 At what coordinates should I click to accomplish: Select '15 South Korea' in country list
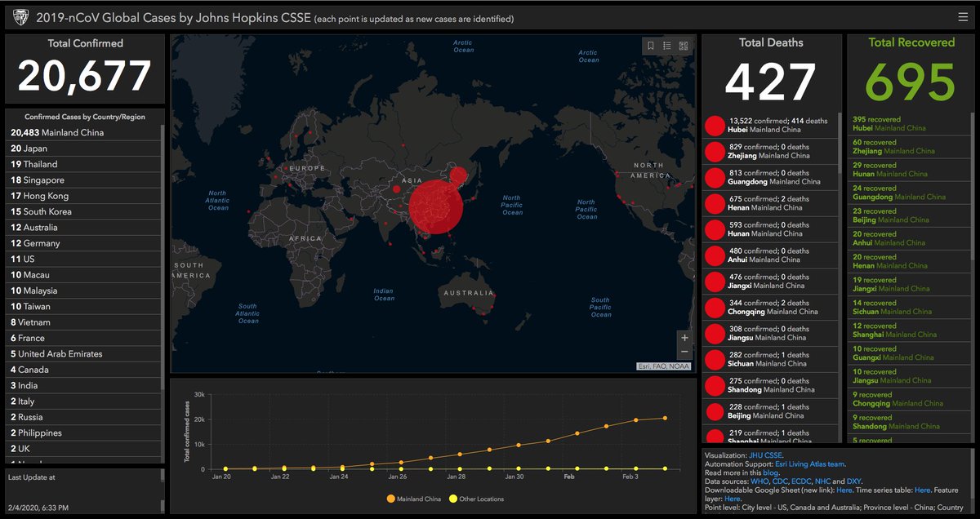(x=84, y=211)
